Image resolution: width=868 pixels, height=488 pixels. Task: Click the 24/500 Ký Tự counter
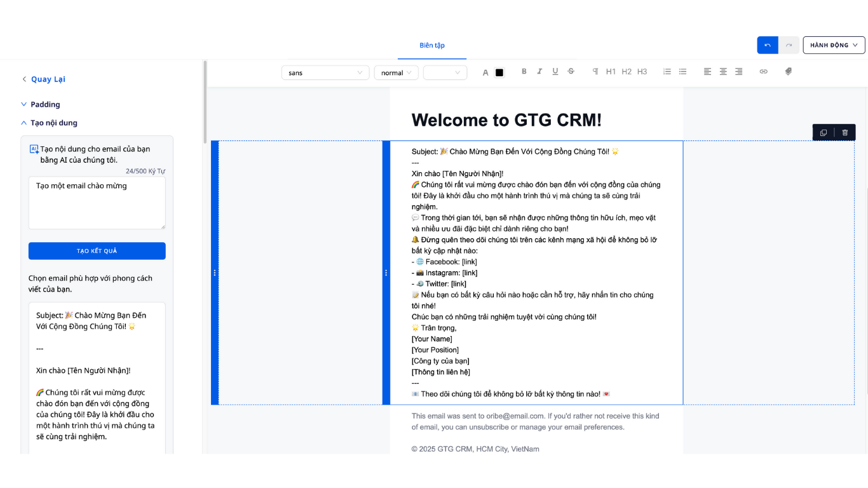coord(146,172)
